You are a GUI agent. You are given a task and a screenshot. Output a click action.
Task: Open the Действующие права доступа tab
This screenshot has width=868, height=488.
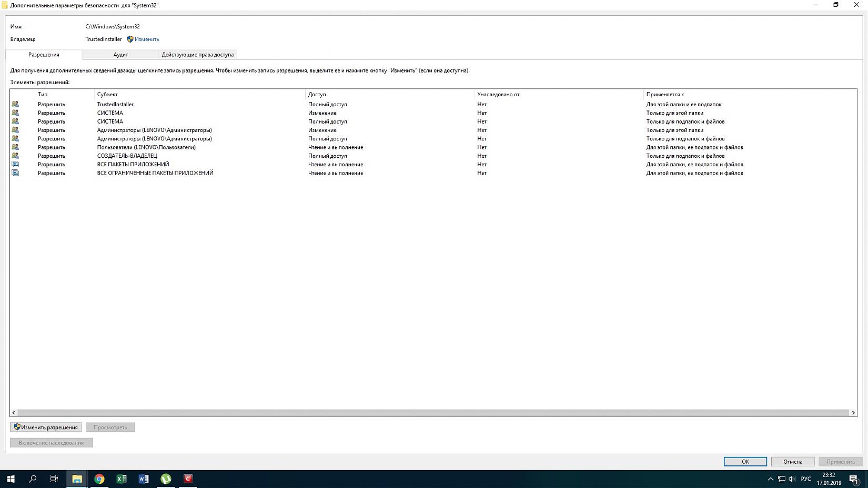(x=197, y=55)
